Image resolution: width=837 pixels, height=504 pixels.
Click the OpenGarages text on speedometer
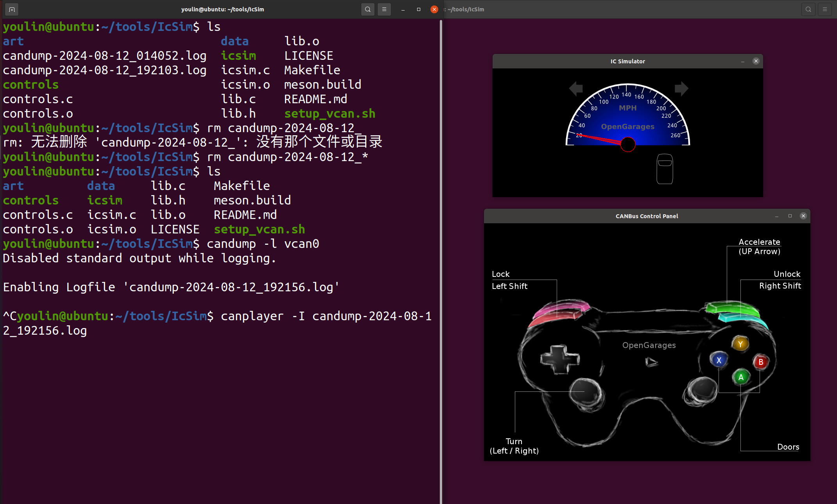pyautogui.click(x=627, y=126)
